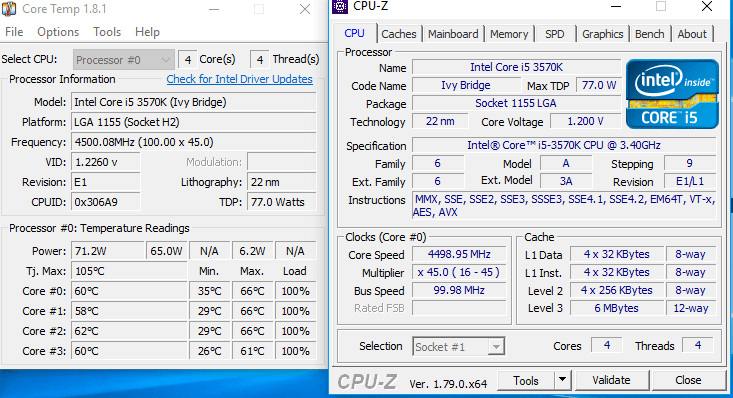Viewport: 733px width, 398px height.
Task: Switch to the Bench tab in CPU-Z
Action: [649, 34]
